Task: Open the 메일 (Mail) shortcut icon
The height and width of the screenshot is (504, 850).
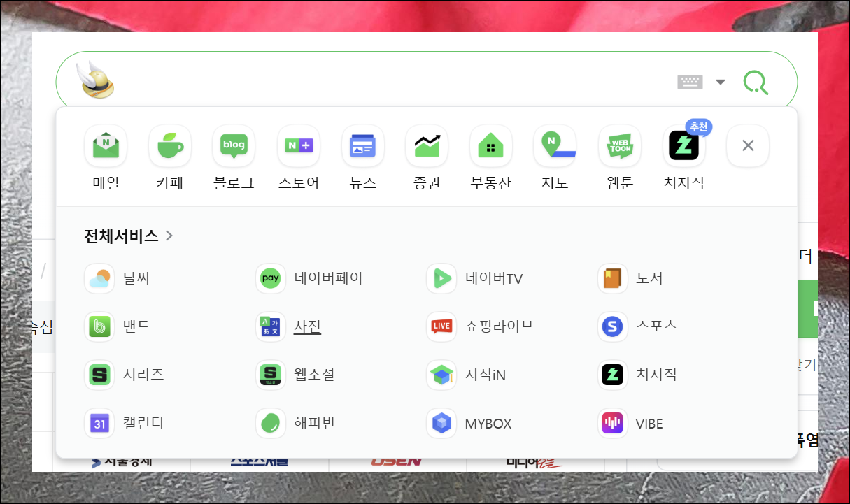Action: [106, 146]
